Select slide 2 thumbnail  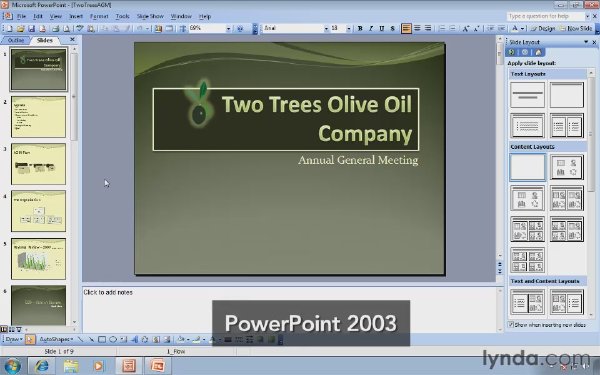click(38, 117)
